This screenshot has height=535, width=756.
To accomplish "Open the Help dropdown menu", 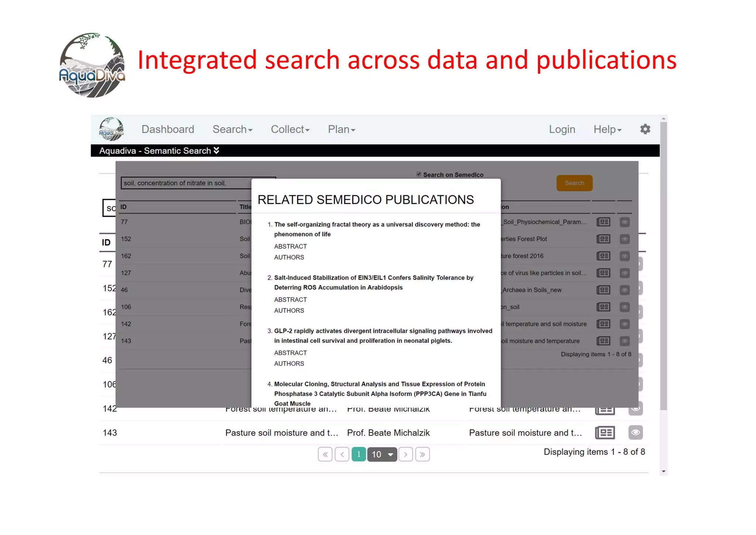I will (608, 129).
